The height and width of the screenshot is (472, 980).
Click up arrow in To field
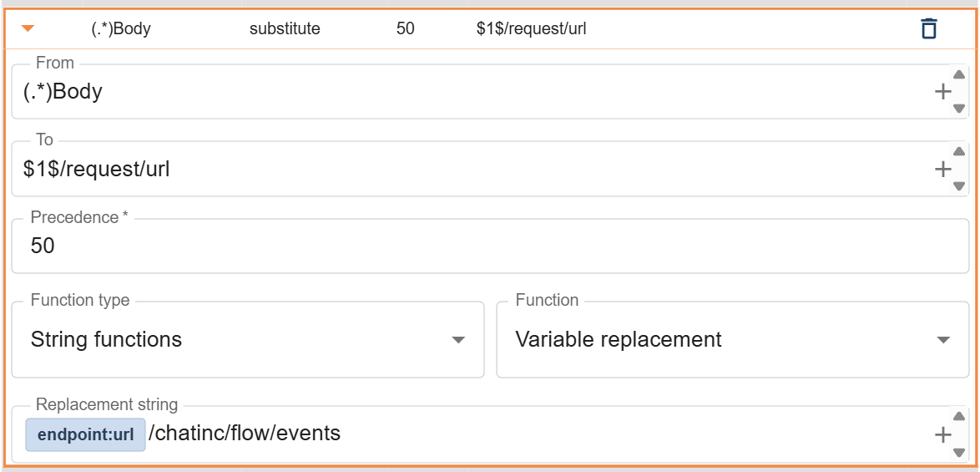pyautogui.click(x=959, y=152)
